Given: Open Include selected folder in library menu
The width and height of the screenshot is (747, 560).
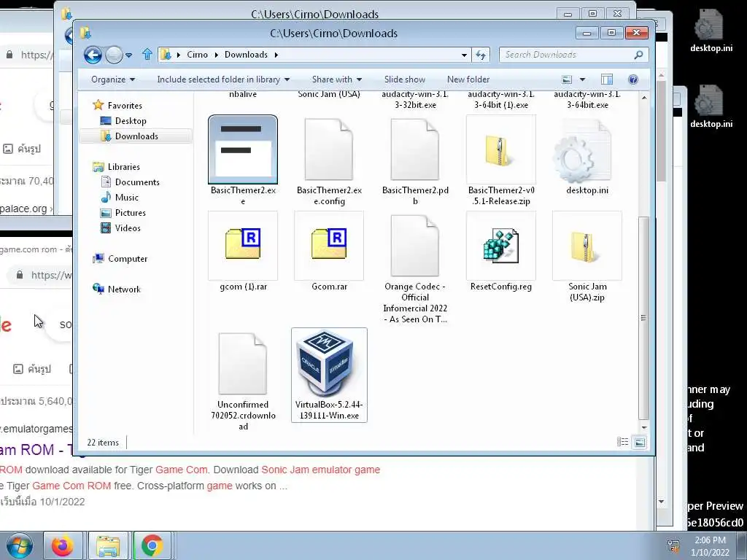Looking at the screenshot, I should click(x=223, y=79).
